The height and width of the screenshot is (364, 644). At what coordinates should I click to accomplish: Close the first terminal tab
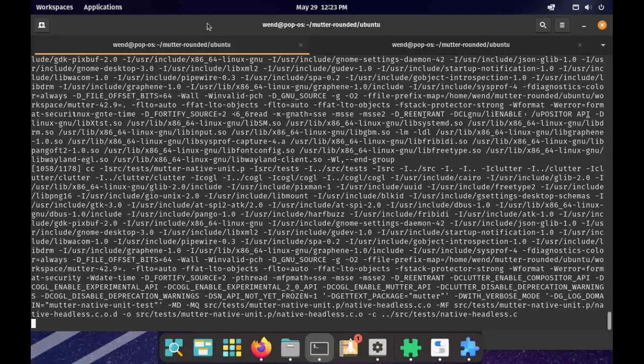pyautogui.click(x=301, y=45)
